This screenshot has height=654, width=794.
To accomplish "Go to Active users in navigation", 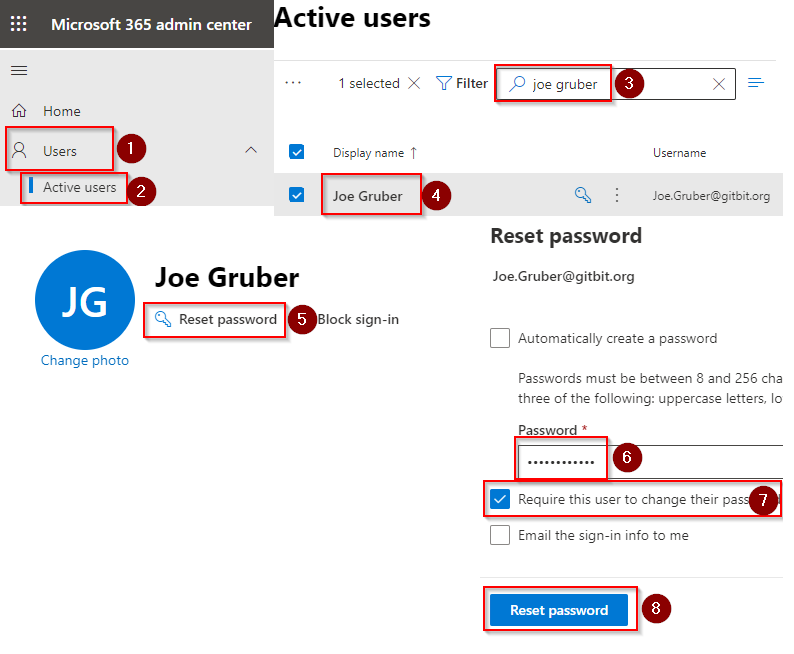I will tap(79, 187).
